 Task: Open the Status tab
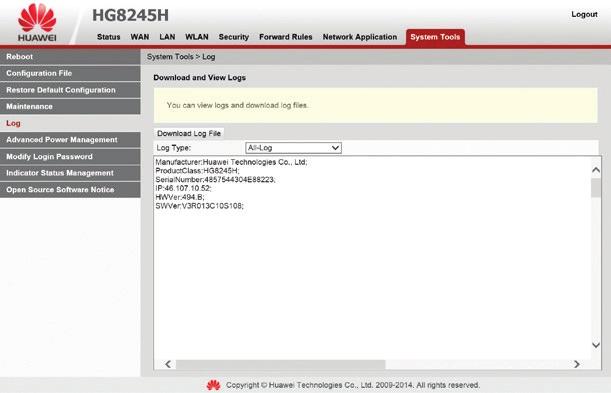pyautogui.click(x=108, y=37)
